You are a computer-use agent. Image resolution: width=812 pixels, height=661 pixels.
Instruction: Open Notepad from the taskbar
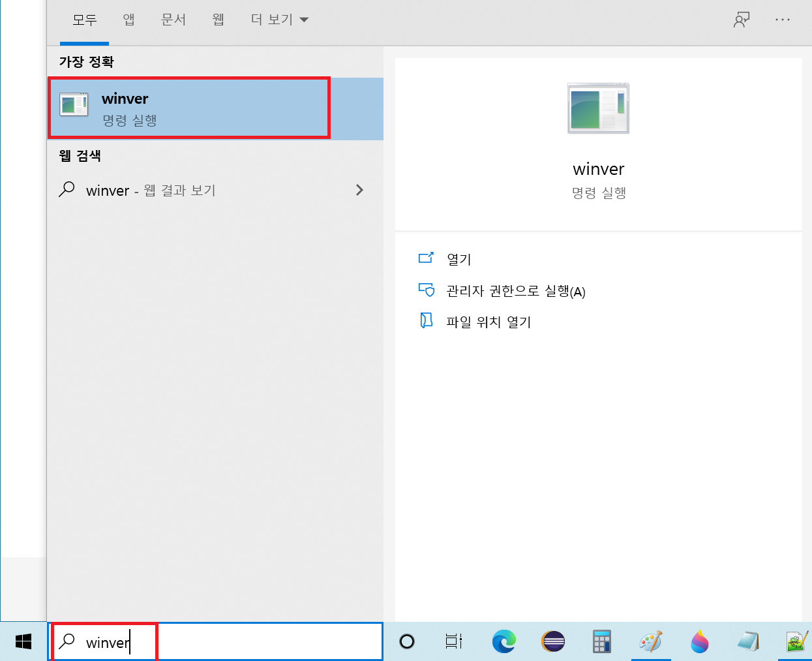[x=748, y=642]
